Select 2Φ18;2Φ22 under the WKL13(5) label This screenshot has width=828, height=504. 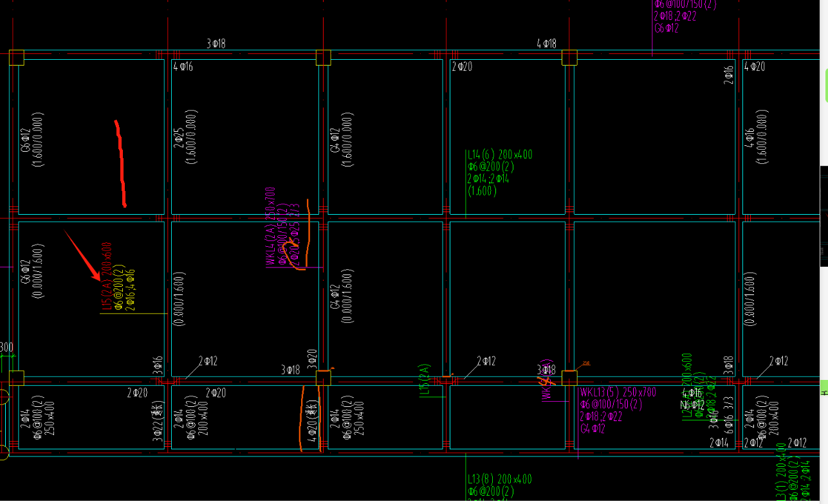601,417
